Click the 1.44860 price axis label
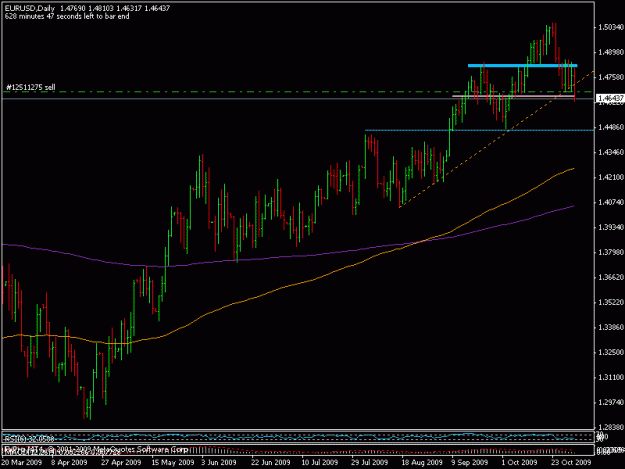 point(611,127)
